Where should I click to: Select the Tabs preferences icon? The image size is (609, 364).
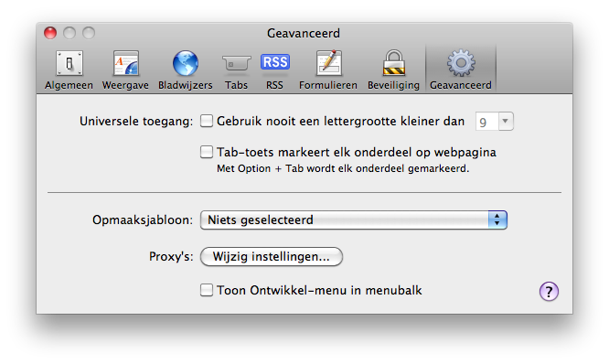[236, 63]
